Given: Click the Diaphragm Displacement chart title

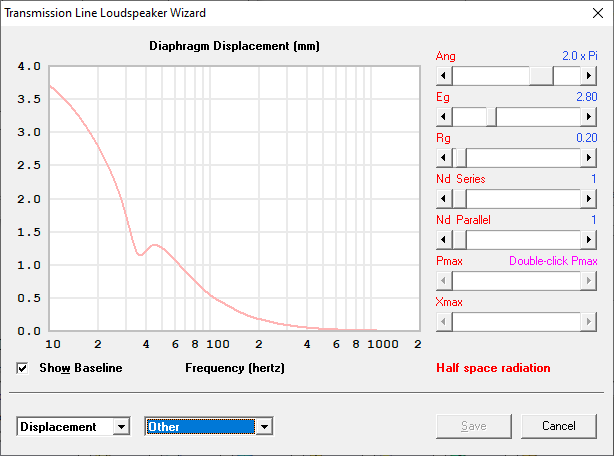Looking at the screenshot, I should click(234, 46).
